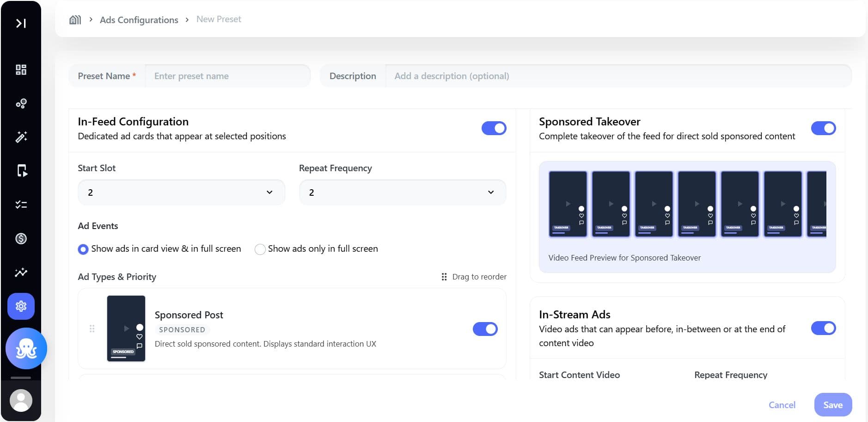
Task: Click the New Preset breadcrumb
Action: click(x=219, y=19)
